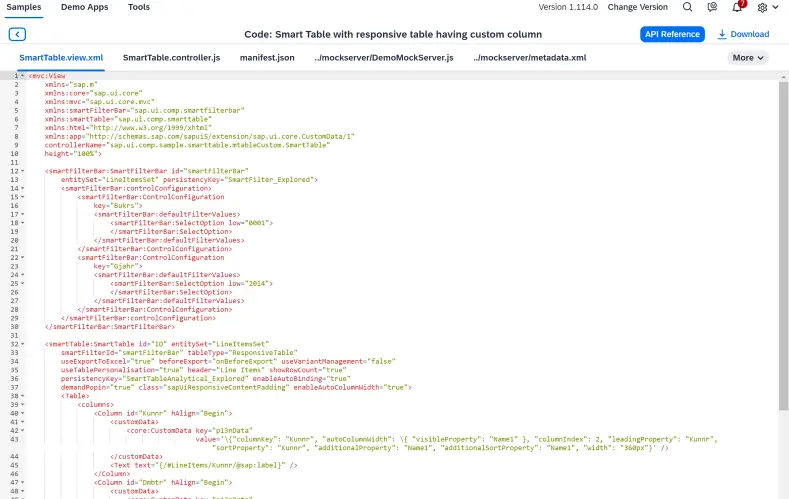Screen dimensions: 789x499
Task: Select the DemoMockServer.js file tab
Action: (384, 58)
